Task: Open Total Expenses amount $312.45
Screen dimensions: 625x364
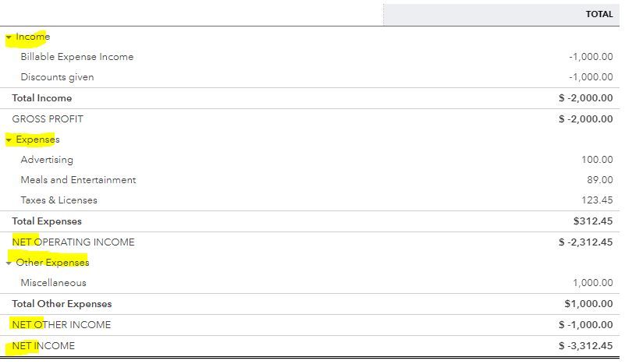Action: coord(593,221)
